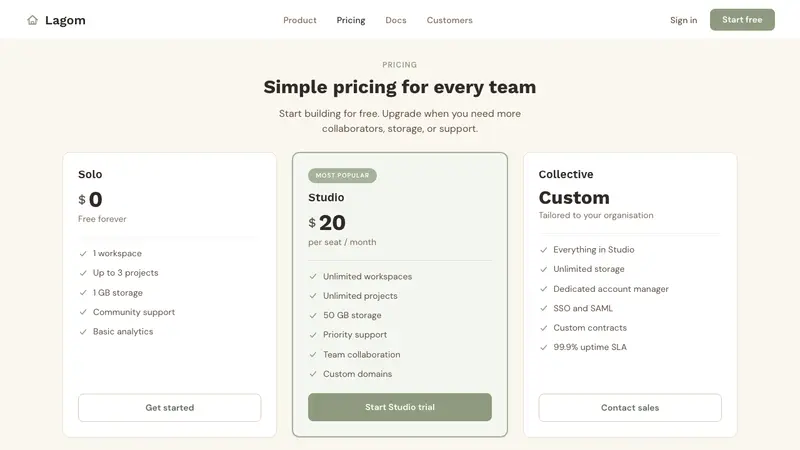
Task: Click checkmark beside Community support
Action: (83, 312)
